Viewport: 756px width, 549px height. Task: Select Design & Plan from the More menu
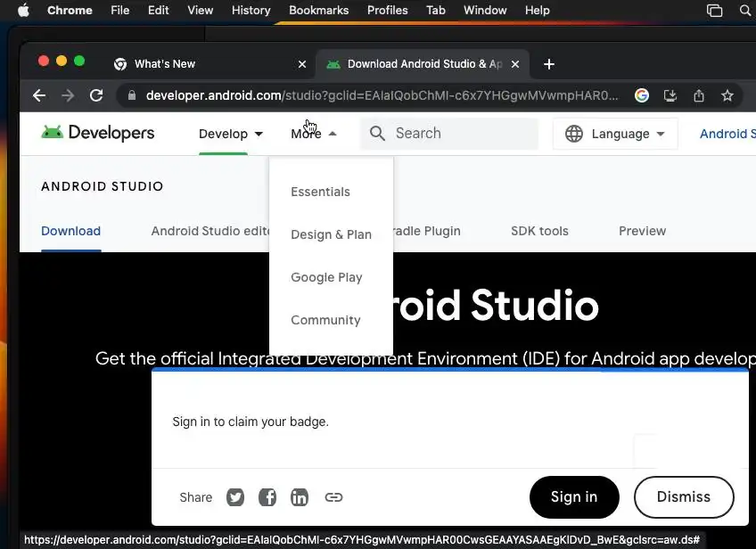click(x=332, y=234)
